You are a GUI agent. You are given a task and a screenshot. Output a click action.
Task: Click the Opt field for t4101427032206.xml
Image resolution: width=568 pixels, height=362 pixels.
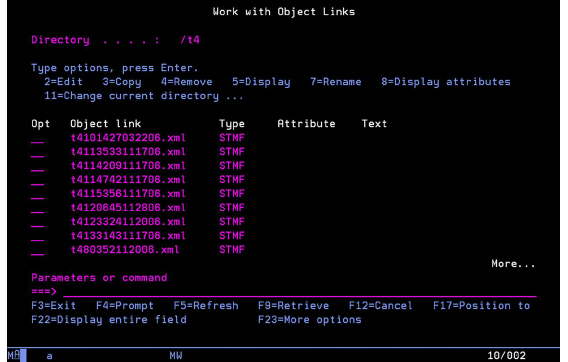point(38,138)
